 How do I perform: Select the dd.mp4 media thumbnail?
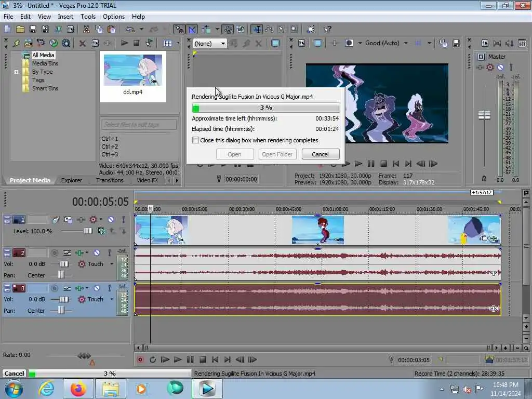(132, 76)
